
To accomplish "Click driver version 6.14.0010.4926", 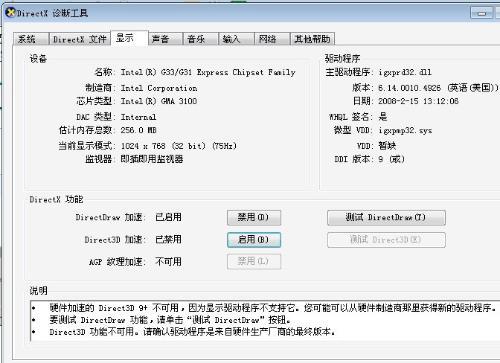I will pos(409,88).
